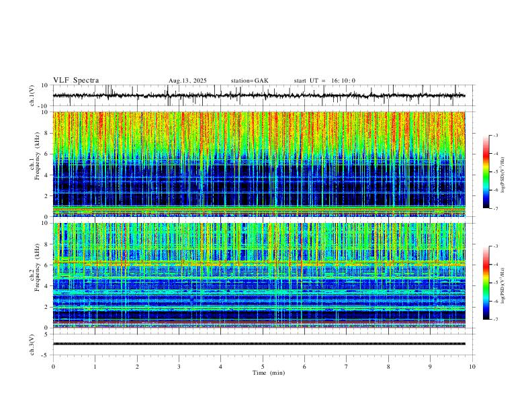The image size is (532, 411).
Task: Click the "10" at the time axis end
Action: point(472,367)
